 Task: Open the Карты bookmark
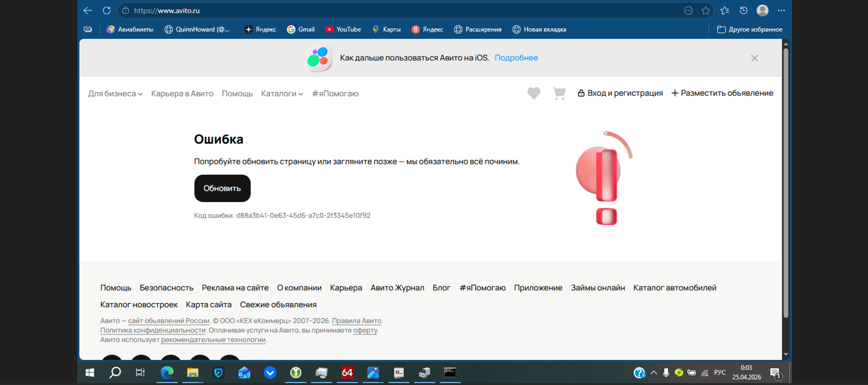(386, 29)
